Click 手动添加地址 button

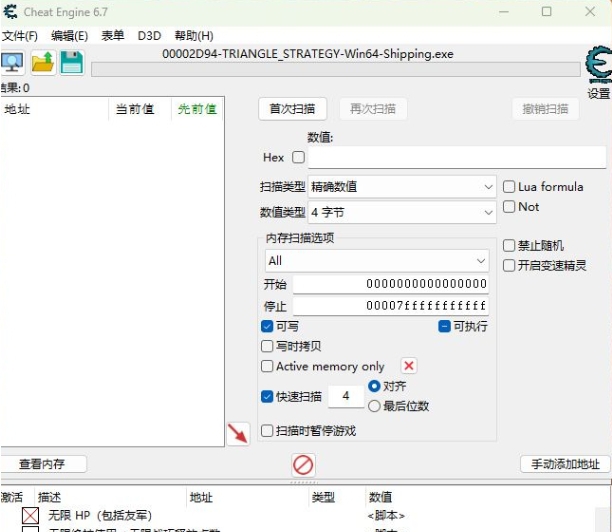point(565,464)
